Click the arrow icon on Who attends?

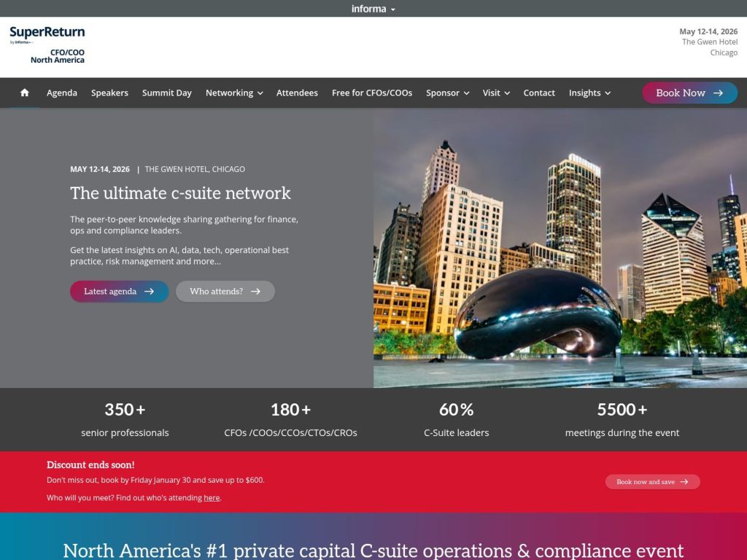click(255, 291)
